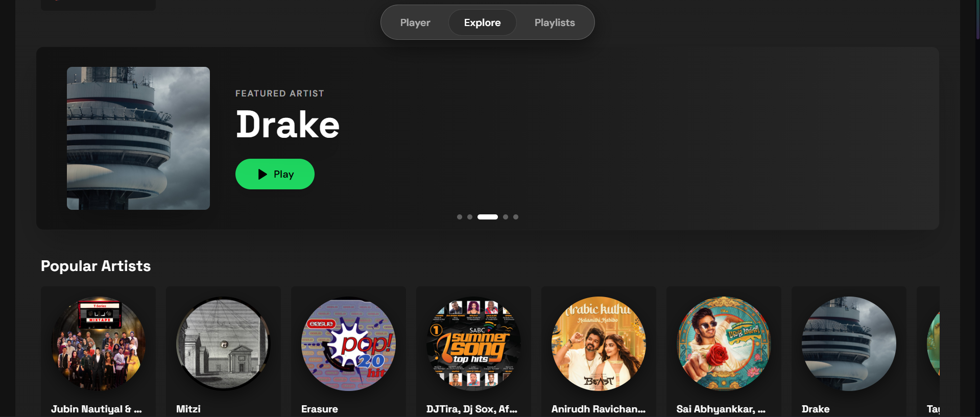Switch to the Player tab
This screenshot has height=417, width=980.
pos(415,22)
